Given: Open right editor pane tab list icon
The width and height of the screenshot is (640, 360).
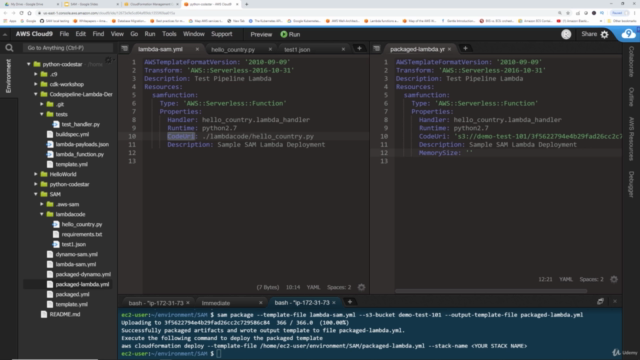Looking at the screenshot, I should (376, 49).
